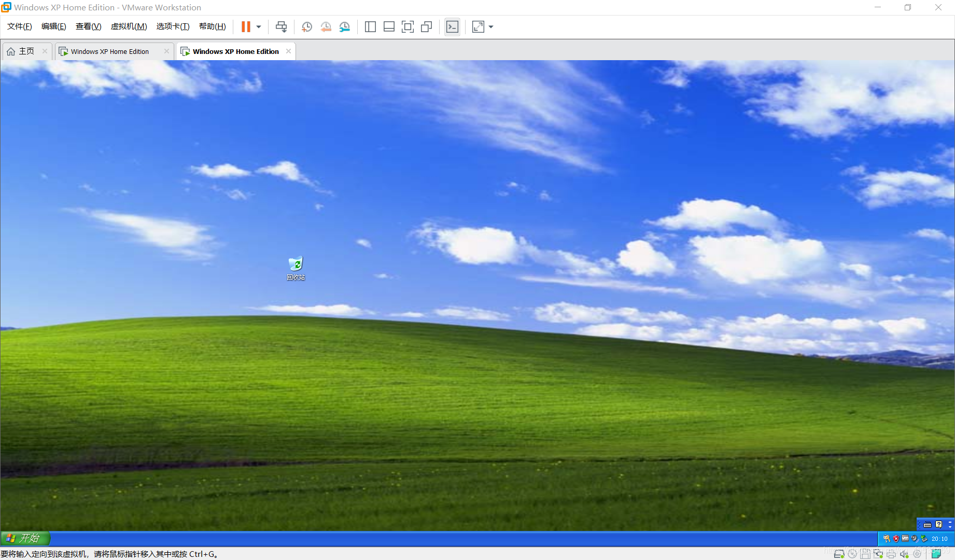Open the 查看(V) menu
Viewport: 955px width, 560px height.
click(x=88, y=26)
